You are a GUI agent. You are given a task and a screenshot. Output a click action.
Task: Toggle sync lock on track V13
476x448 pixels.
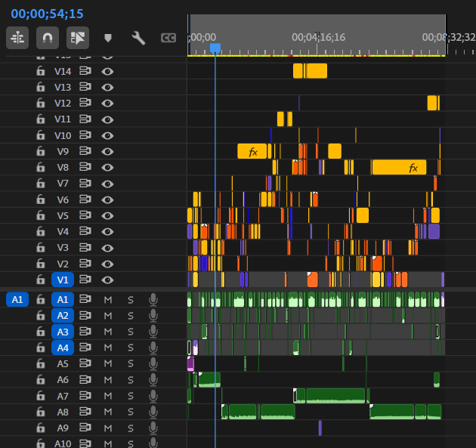tap(85, 87)
